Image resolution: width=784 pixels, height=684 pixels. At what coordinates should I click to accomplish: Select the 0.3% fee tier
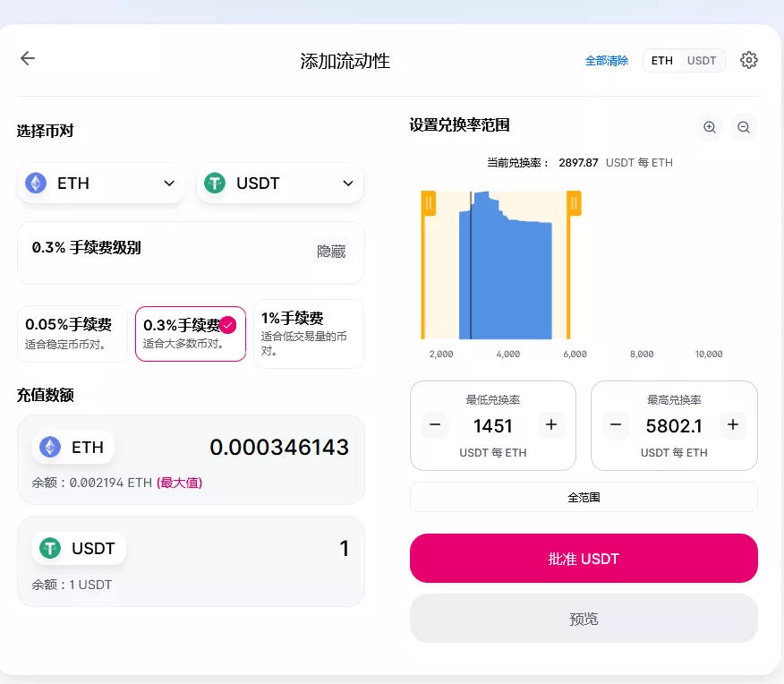pyautogui.click(x=191, y=334)
